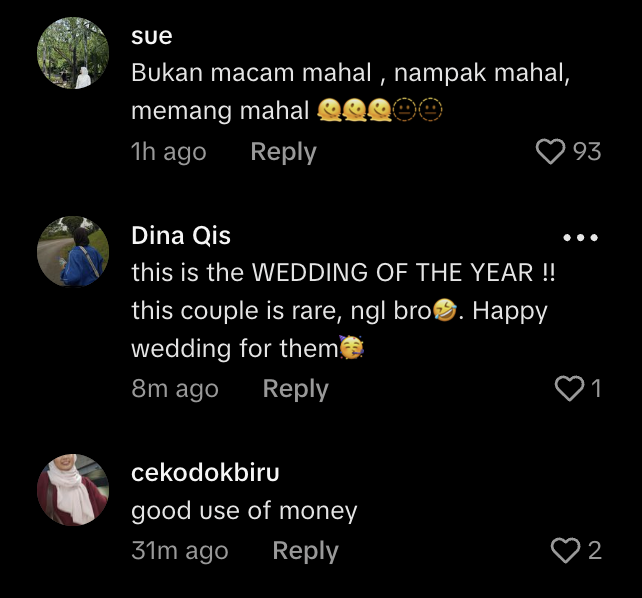Tap the username Dina Qis

[181, 236]
